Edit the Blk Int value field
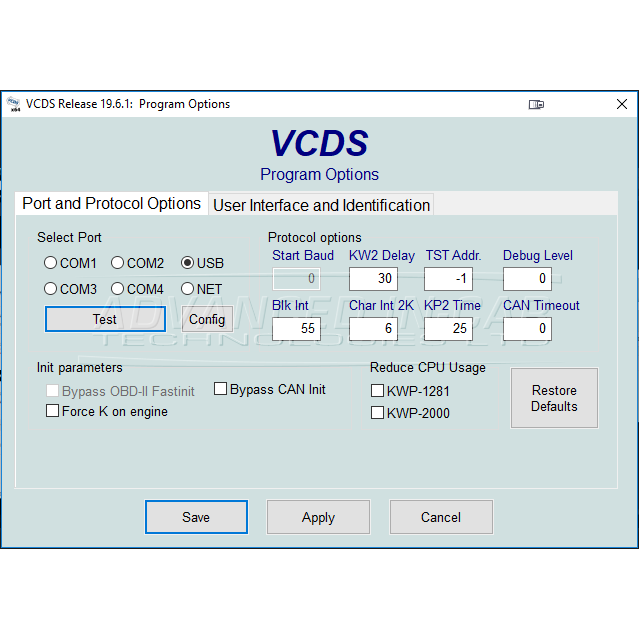Viewport: 639px width, 639px height. (x=296, y=329)
